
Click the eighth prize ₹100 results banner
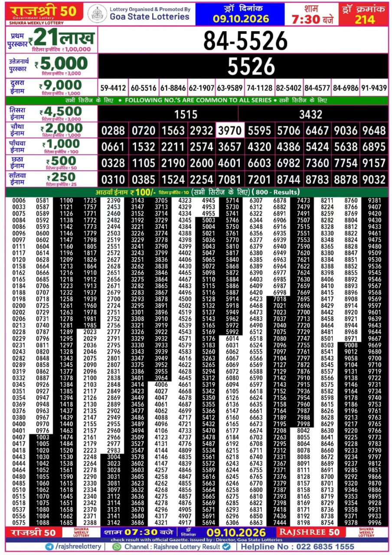(x=197, y=192)
